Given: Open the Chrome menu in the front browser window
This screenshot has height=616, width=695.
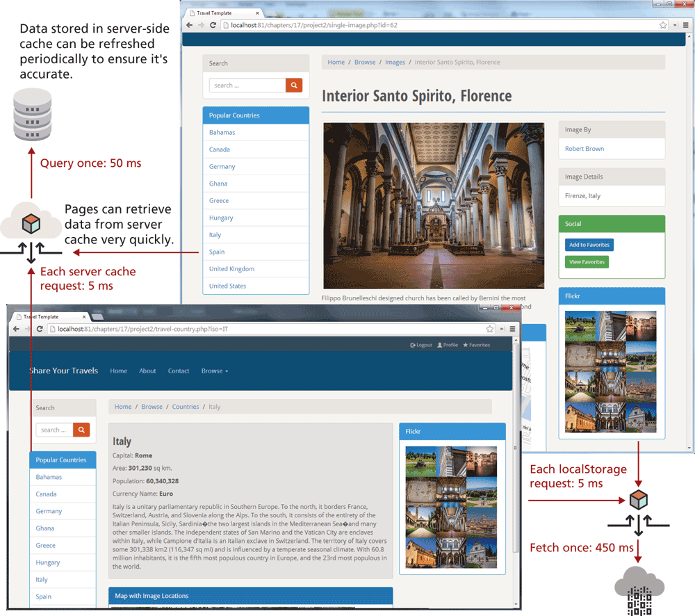Looking at the screenshot, I should [512, 329].
